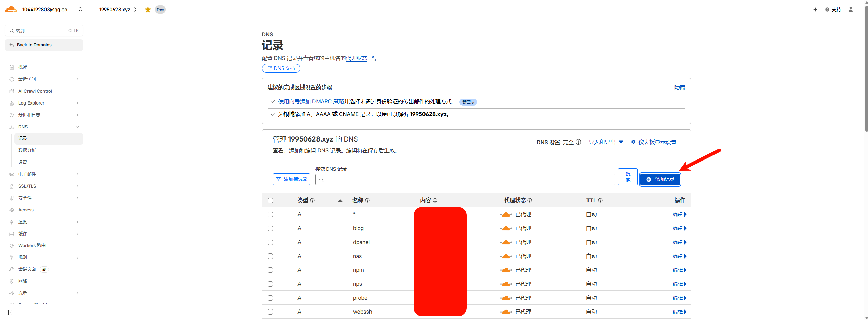This screenshot has height=320, width=868.
Task: Toggle the favorite star next to 19950628.xyz
Action: pos(148,10)
